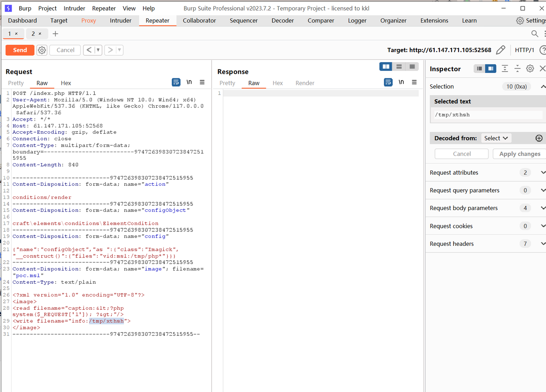Open Inspector settings gear
This screenshot has width=546, height=392.
coord(530,69)
